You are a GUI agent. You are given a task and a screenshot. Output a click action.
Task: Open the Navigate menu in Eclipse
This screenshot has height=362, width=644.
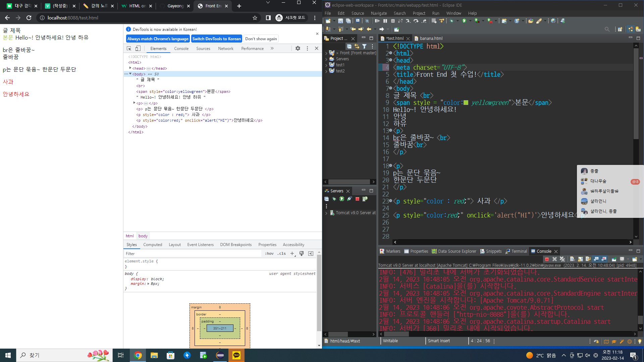[379, 13]
